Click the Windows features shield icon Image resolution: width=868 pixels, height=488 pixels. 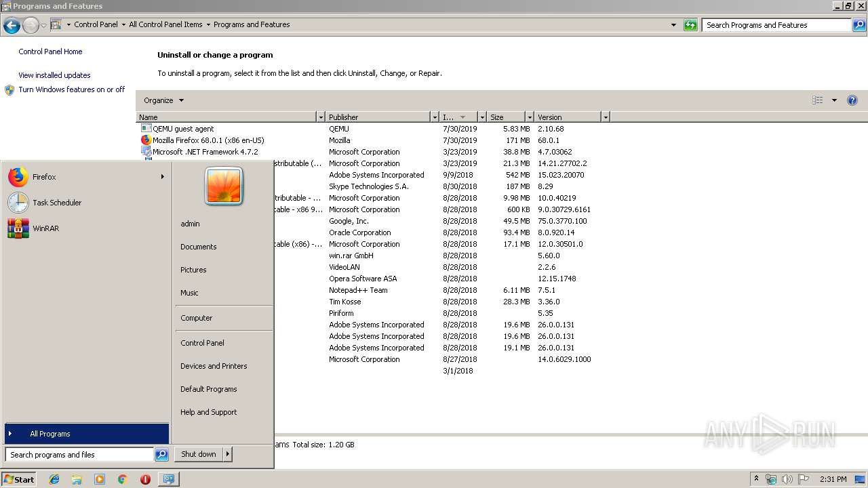pyautogui.click(x=9, y=89)
